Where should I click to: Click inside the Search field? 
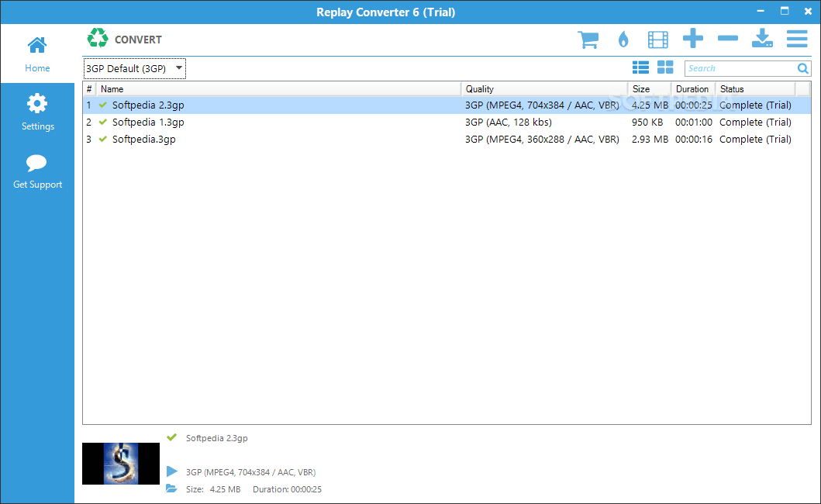[x=740, y=69]
